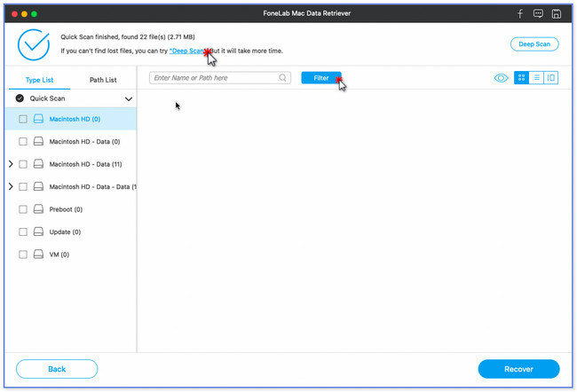Image resolution: width=577 pixels, height=392 pixels.
Task: Click the search magnifier icon
Action: tap(282, 77)
